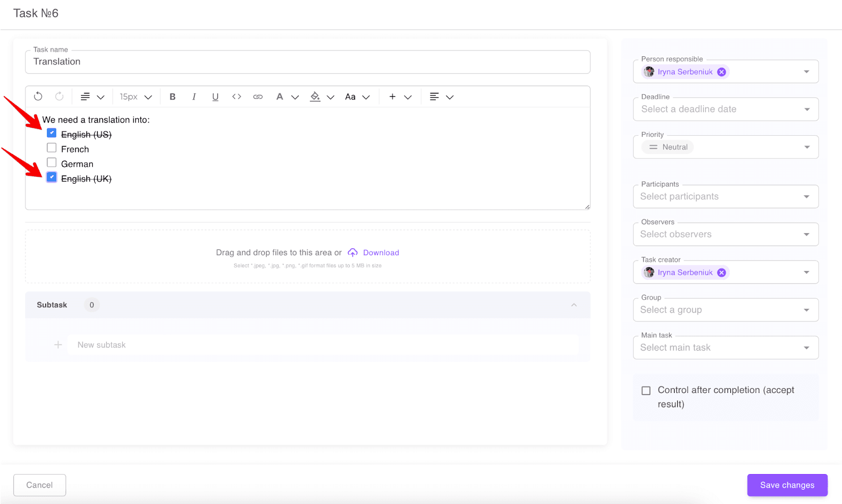The width and height of the screenshot is (842, 504).
Task: Open the background fill color picker
Action: coord(315,97)
